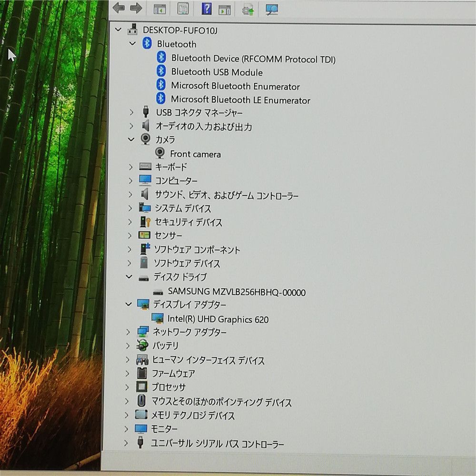476x476 pixels.
Task: Click the プロセッサ chip icon
Action: [x=142, y=387]
